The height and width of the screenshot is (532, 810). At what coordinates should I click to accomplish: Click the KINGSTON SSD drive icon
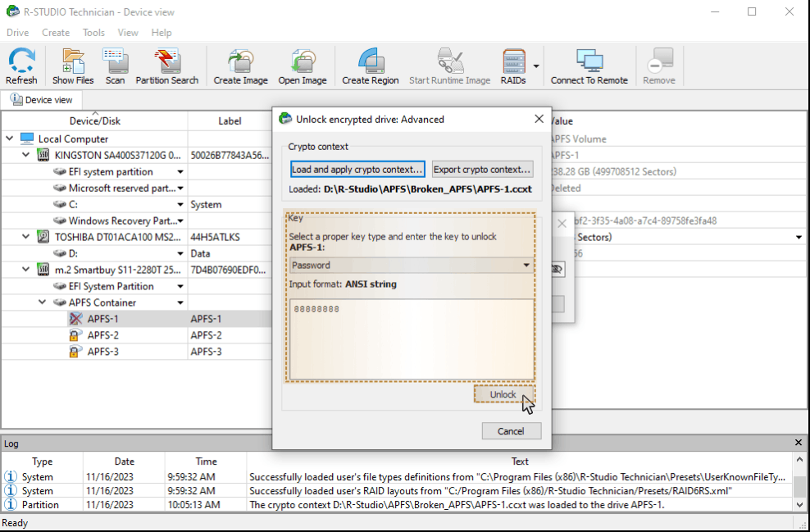(x=43, y=155)
